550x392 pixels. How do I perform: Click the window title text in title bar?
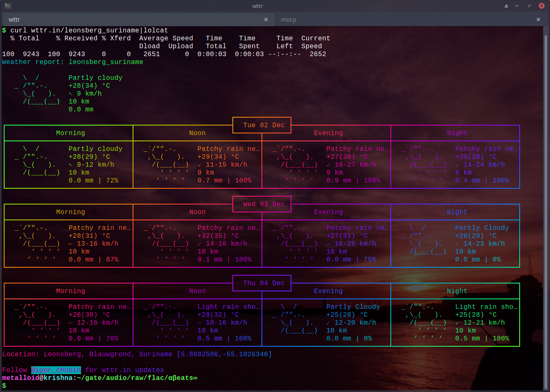point(257,6)
